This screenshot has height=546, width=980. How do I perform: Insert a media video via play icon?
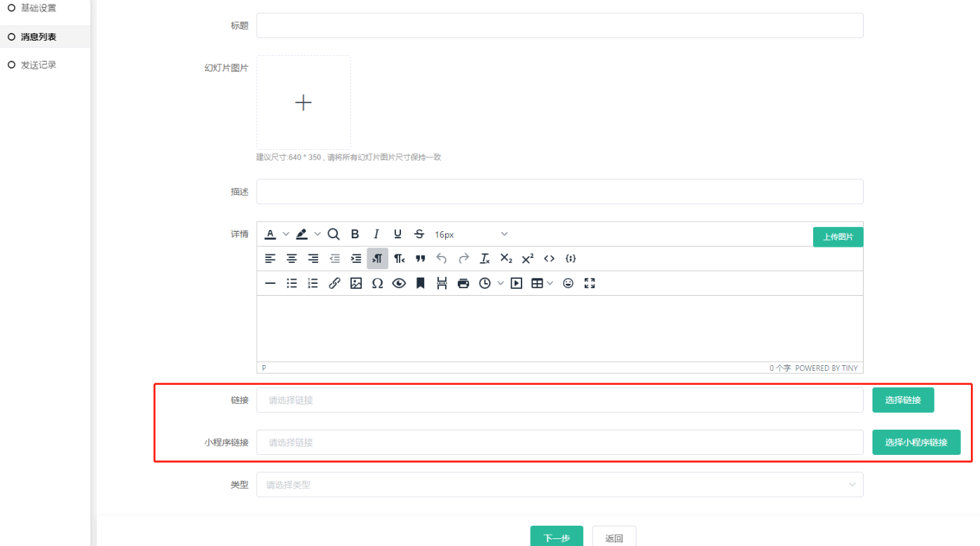coord(517,283)
